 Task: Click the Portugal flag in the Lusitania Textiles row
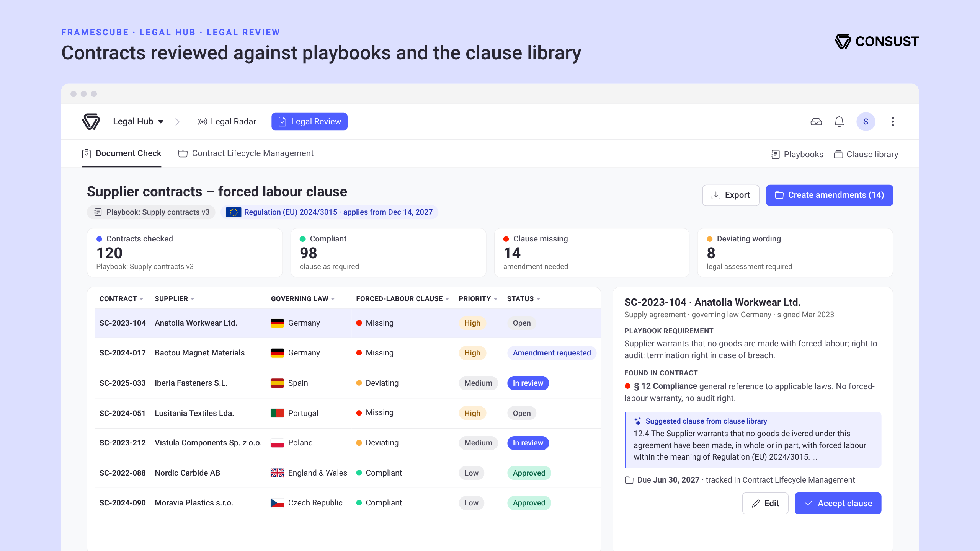(x=277, y=413)
